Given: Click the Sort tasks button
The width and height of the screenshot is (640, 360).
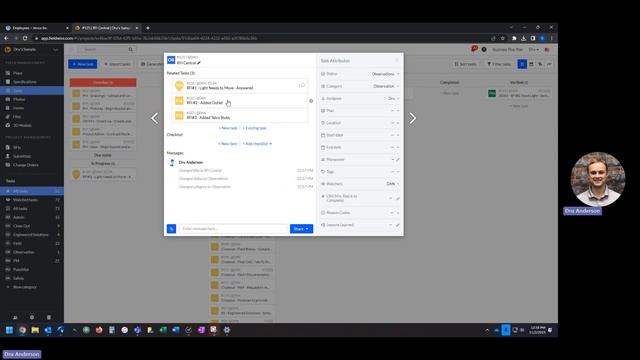Looking at the screenshot, I should pos(465,64).
